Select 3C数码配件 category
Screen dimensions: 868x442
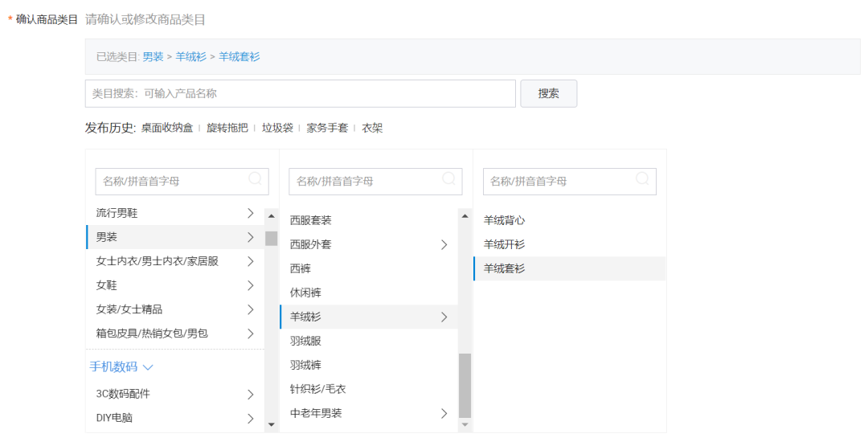click(x=175, y=394)
